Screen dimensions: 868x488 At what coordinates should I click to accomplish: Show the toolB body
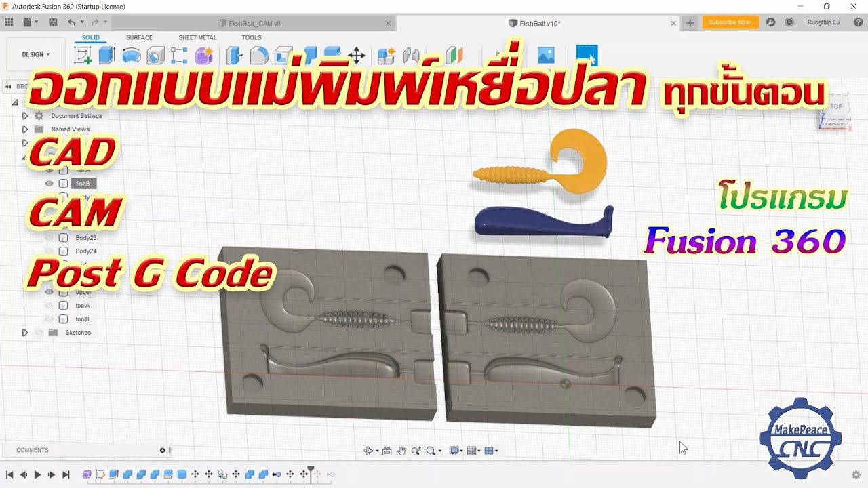[x=49, y=319]
